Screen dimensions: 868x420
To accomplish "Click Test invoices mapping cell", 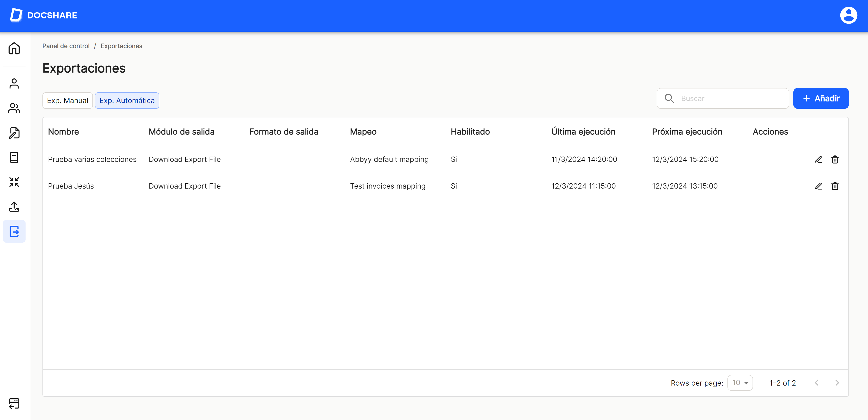I will click(387, 186).
